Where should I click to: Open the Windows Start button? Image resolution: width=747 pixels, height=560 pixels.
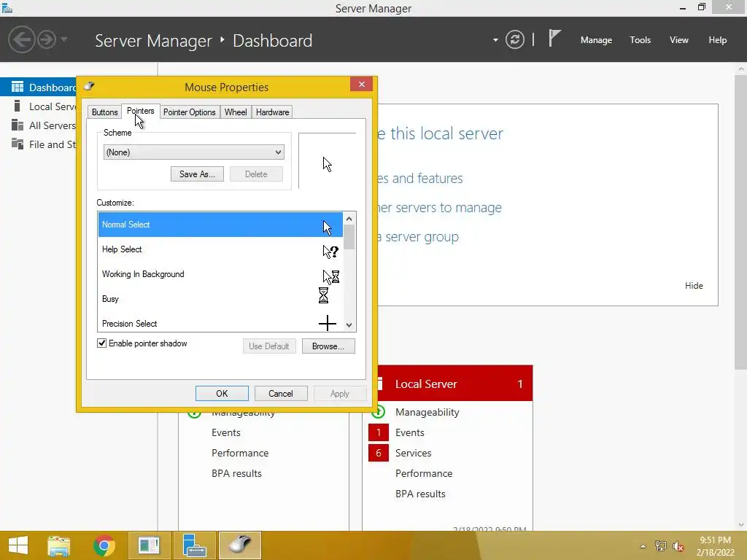[x=18, y=545]
